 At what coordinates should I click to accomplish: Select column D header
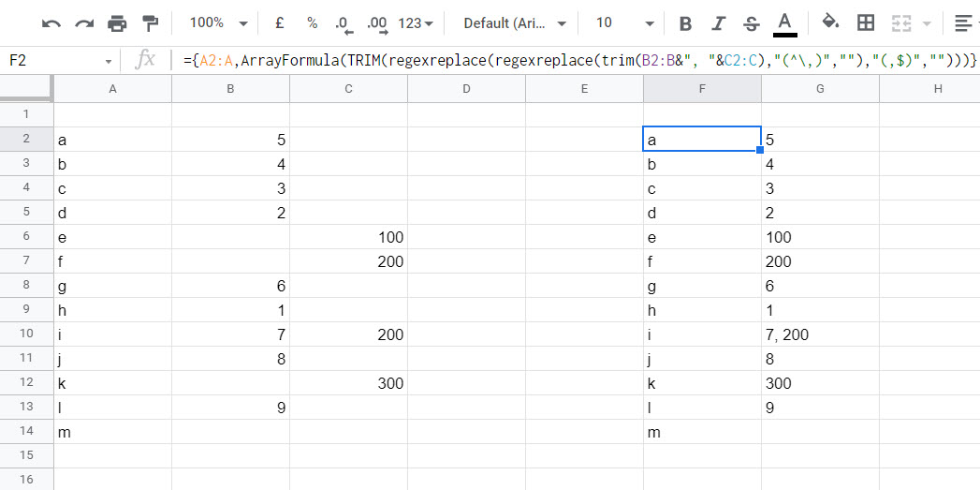466,89
